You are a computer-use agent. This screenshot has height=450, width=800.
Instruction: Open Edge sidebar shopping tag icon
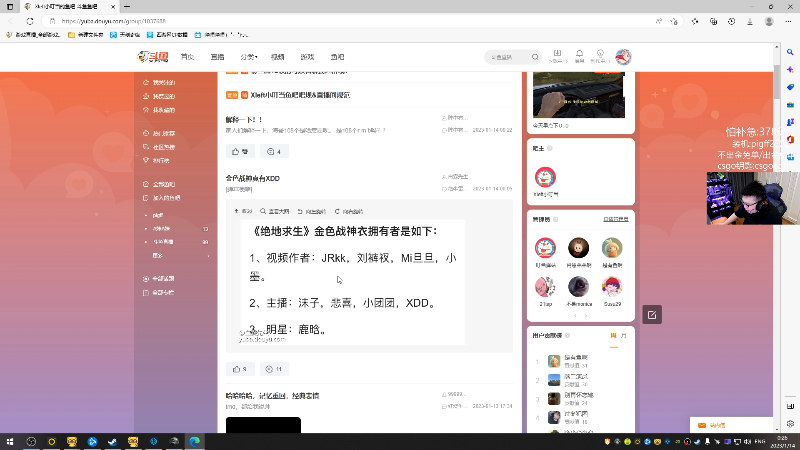coord(790,87)
